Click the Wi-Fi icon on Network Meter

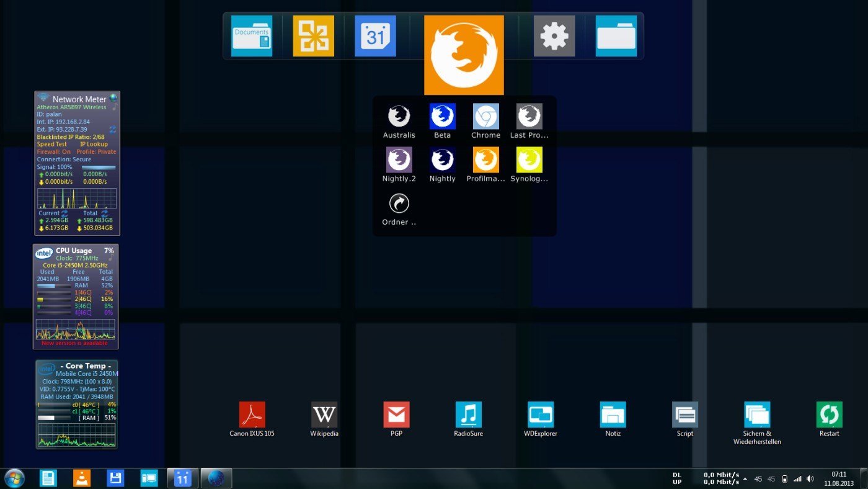43,98
